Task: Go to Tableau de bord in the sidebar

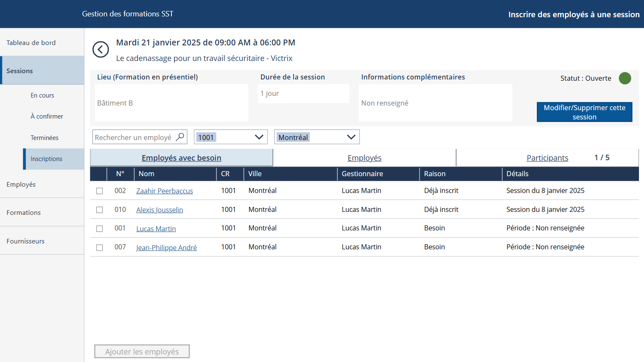Action: pyautogui.click(x=31, y=42)
